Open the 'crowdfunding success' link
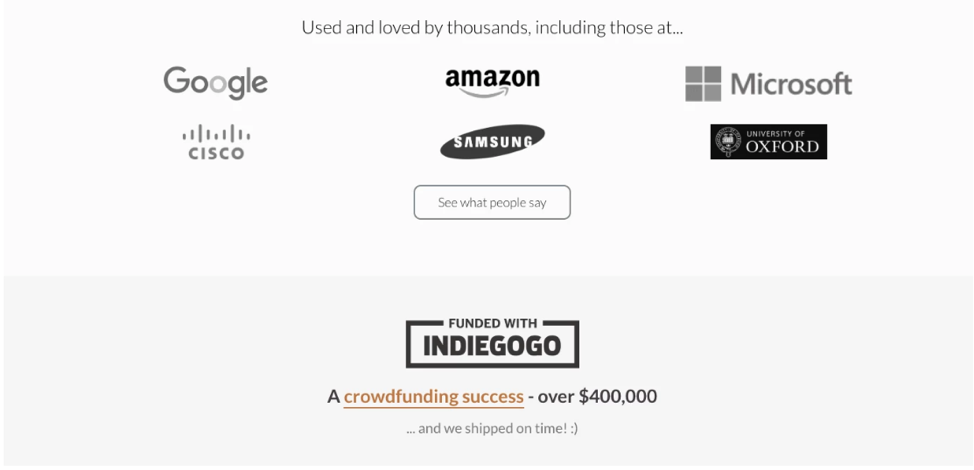974x470 pixels. click(433, 397)
